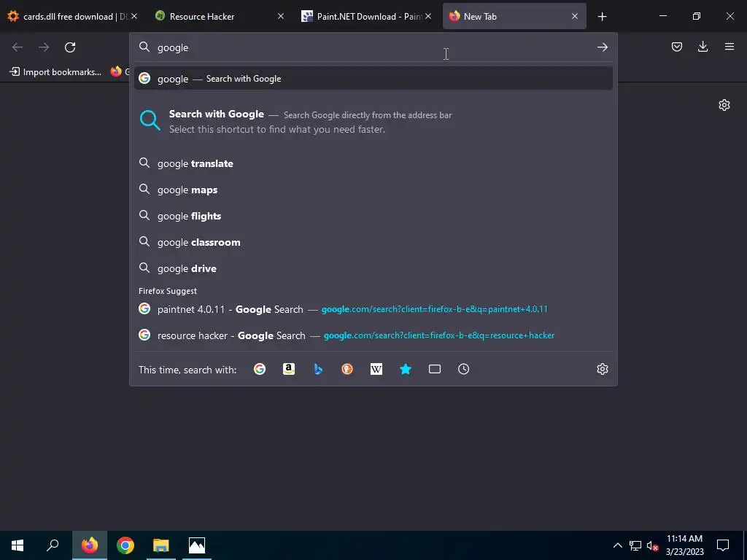Viewport: 747px width, 560px height.
Task: Show hidden system tray icons
Action: coord(617,545)
